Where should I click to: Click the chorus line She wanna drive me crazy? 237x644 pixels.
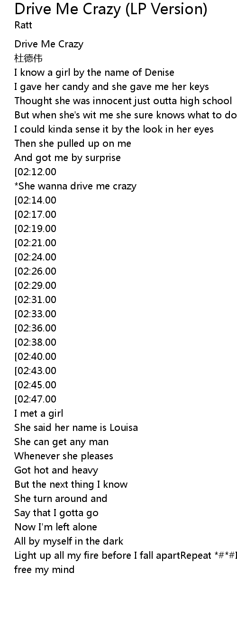tap(75, 186)
